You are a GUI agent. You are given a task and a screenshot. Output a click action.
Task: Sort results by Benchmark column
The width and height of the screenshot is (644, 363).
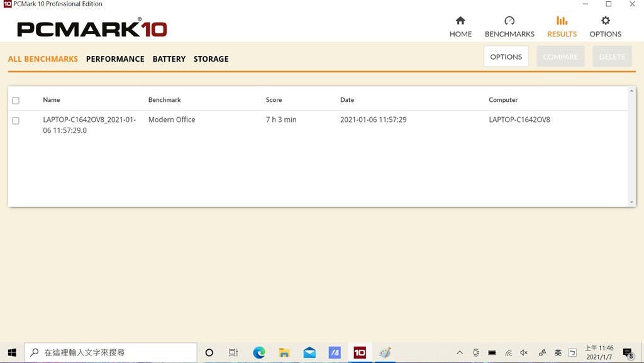point(165,100)
